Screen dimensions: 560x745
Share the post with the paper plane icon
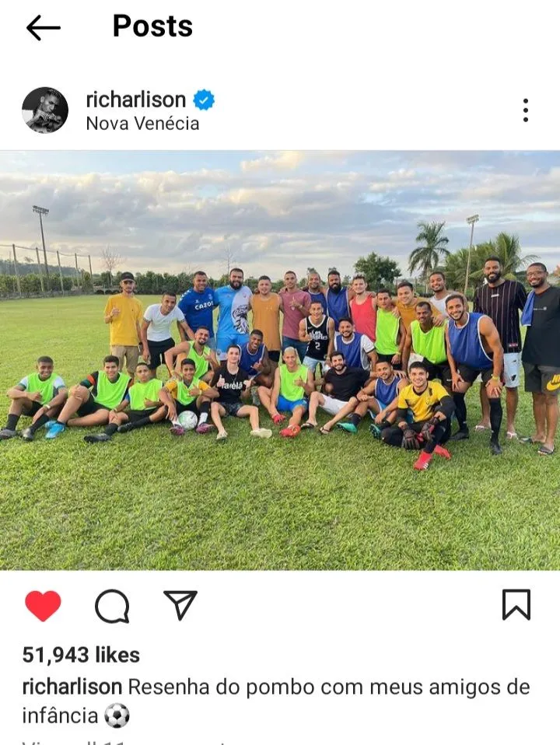click(x=180, y=605)
